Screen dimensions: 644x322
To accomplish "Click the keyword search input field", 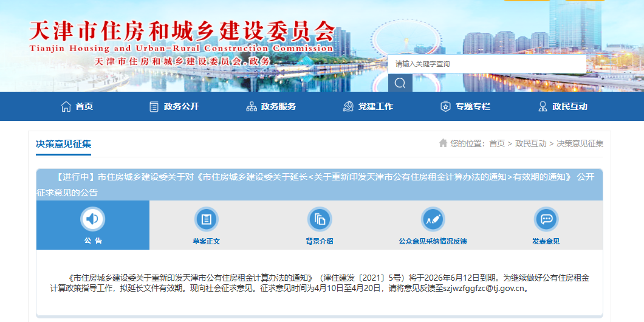I will click(x=486, y=64).
